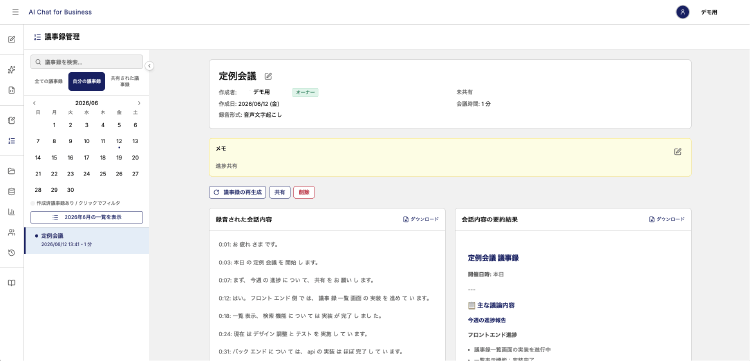Image resolution: width=750 pixels, height=361 pixels.
Task: Click the user avatar in top bar
Action: 683,12
